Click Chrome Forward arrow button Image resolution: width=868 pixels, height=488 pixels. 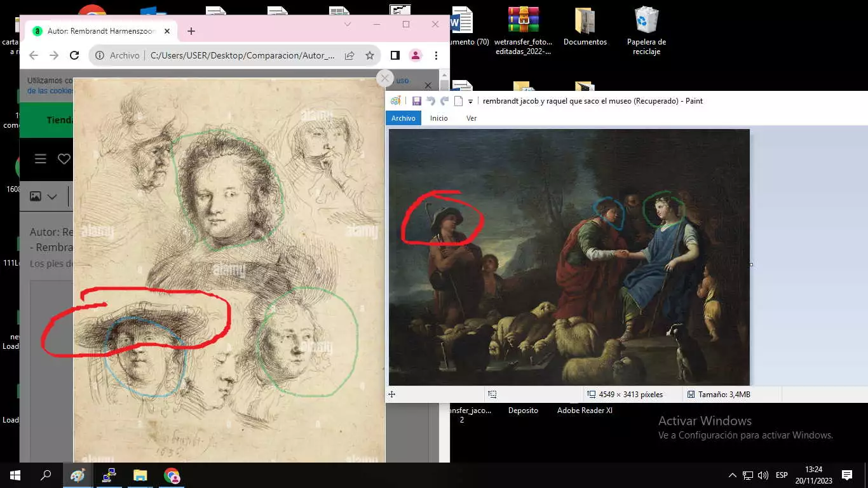(x=54, y=55)
